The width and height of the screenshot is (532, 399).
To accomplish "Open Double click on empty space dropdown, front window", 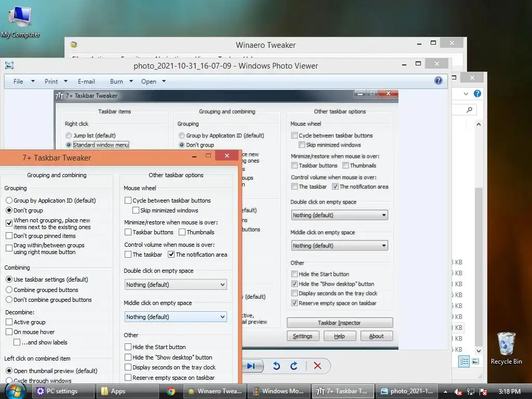I will [x=176, y=285].
